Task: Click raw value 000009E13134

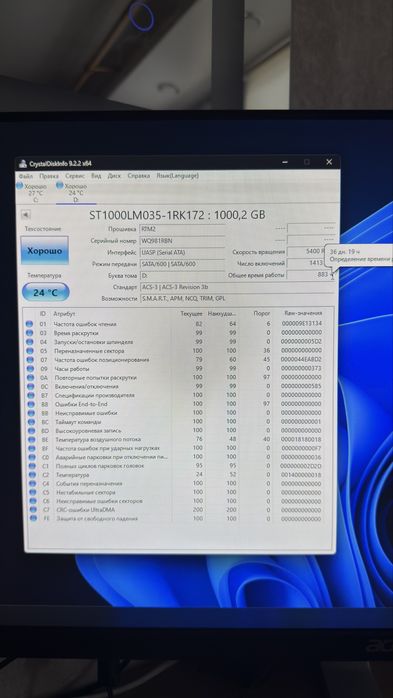Action: [x=302, y=324]
